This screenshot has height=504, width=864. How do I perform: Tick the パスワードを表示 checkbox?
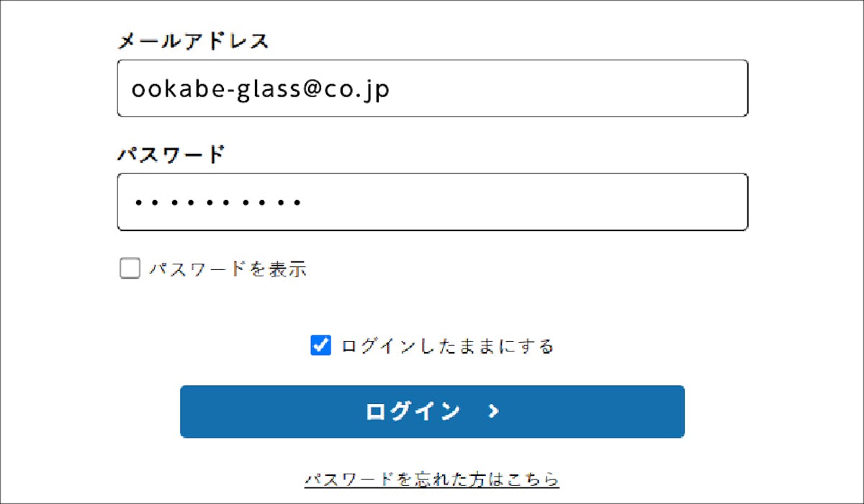[130, 269]
